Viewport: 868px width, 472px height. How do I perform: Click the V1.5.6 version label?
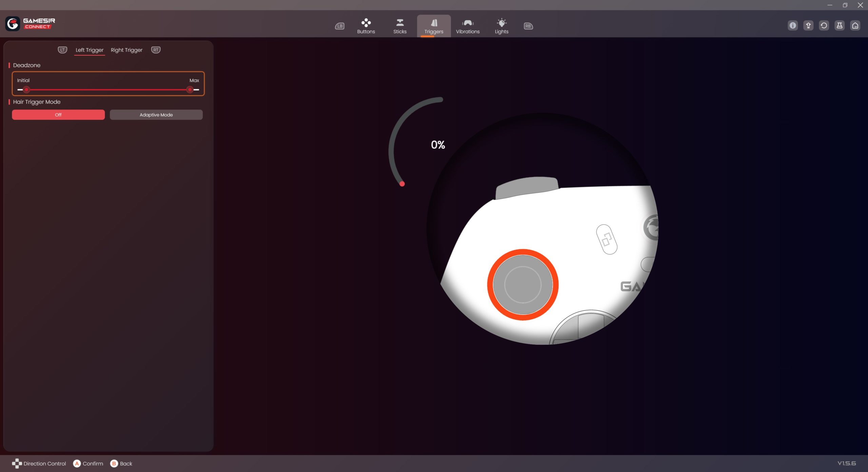click(847, 463)
